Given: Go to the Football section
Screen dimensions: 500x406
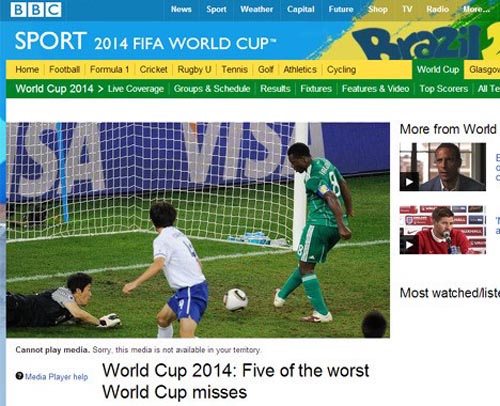Looking at the screenshot, I should pyautogui.click(x=64, y=69).
